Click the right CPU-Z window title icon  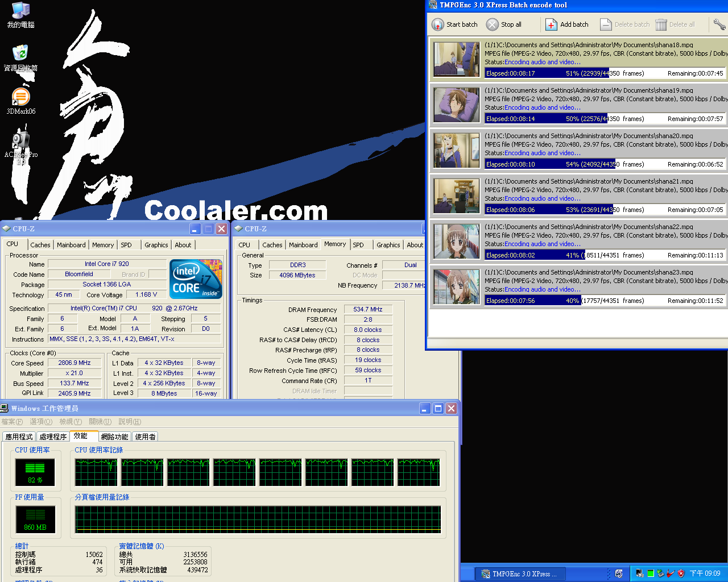point(239,228)
